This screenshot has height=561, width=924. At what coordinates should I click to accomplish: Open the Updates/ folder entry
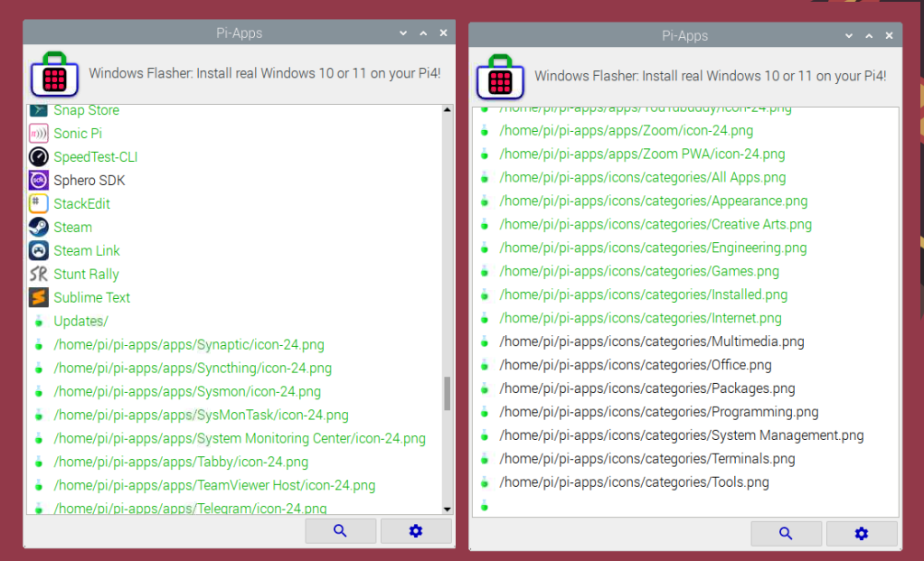click(80, 321)
